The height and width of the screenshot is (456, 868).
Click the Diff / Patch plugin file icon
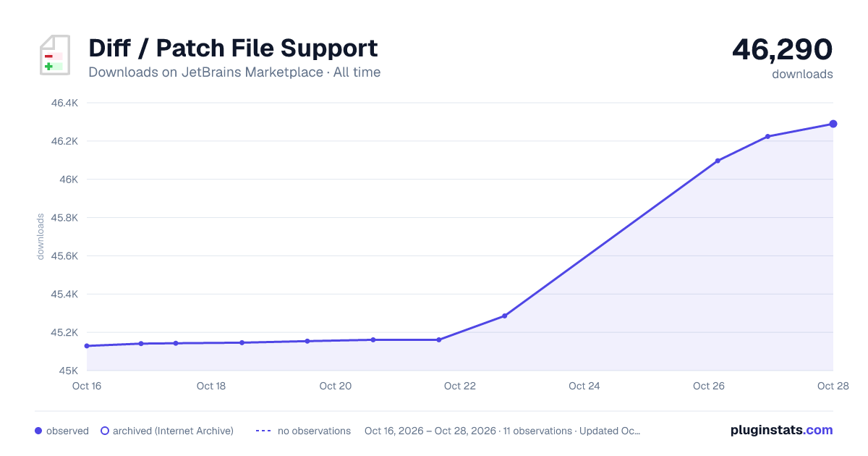[54, 55]
